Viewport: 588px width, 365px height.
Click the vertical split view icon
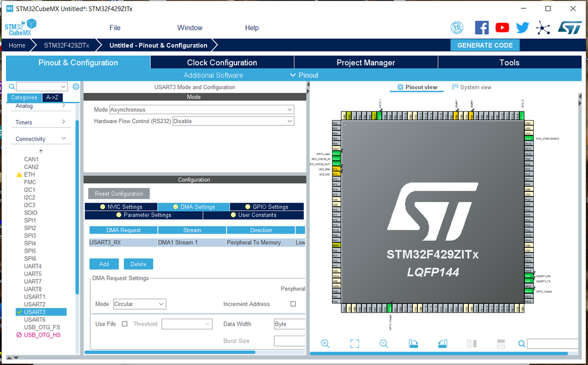(x=471, y=344)
